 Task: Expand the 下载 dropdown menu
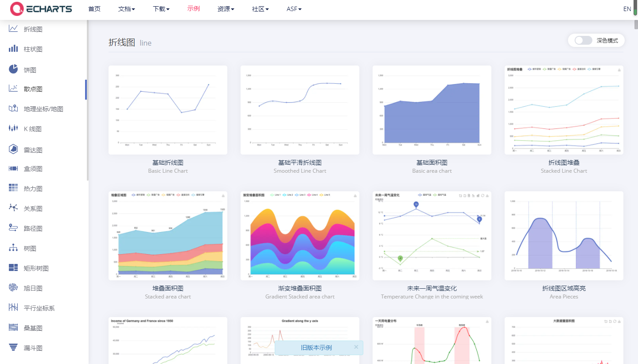tap(161, 9)
